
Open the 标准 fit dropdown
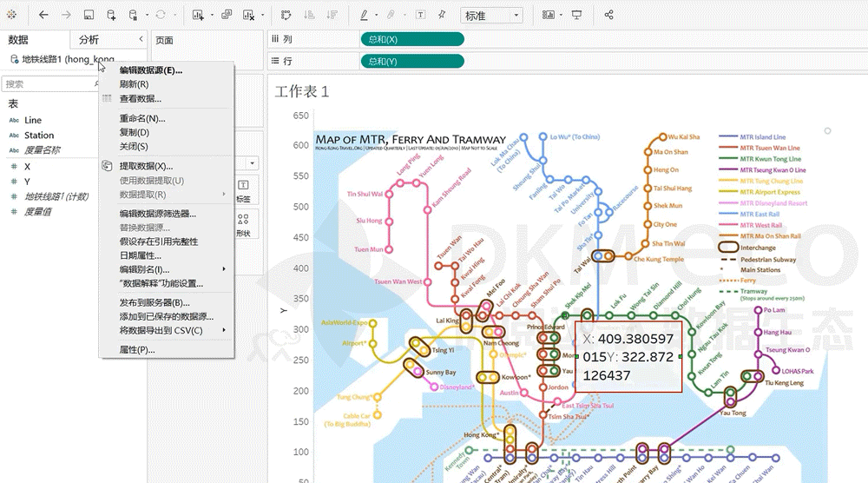pyautogui.click(x=491, y=16)
